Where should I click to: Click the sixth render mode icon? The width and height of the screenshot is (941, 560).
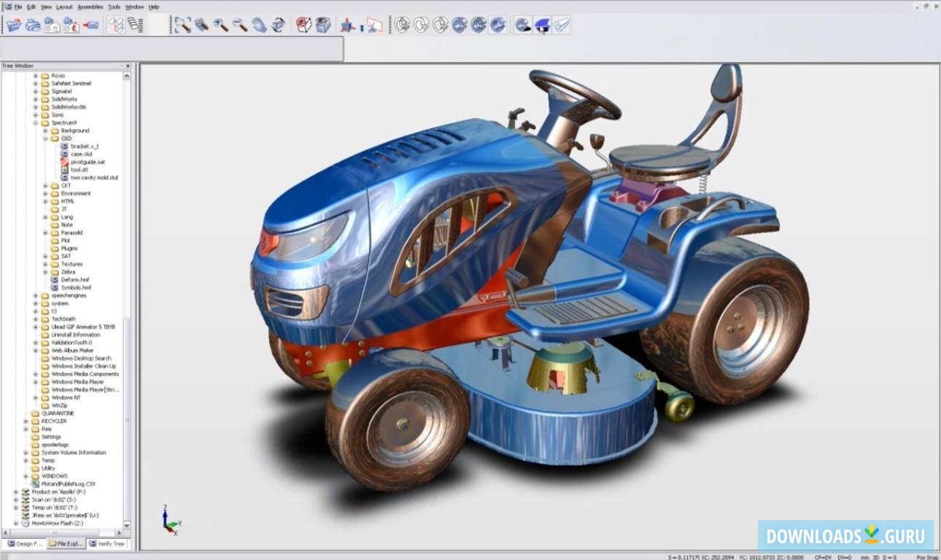(x=497, y=25)
